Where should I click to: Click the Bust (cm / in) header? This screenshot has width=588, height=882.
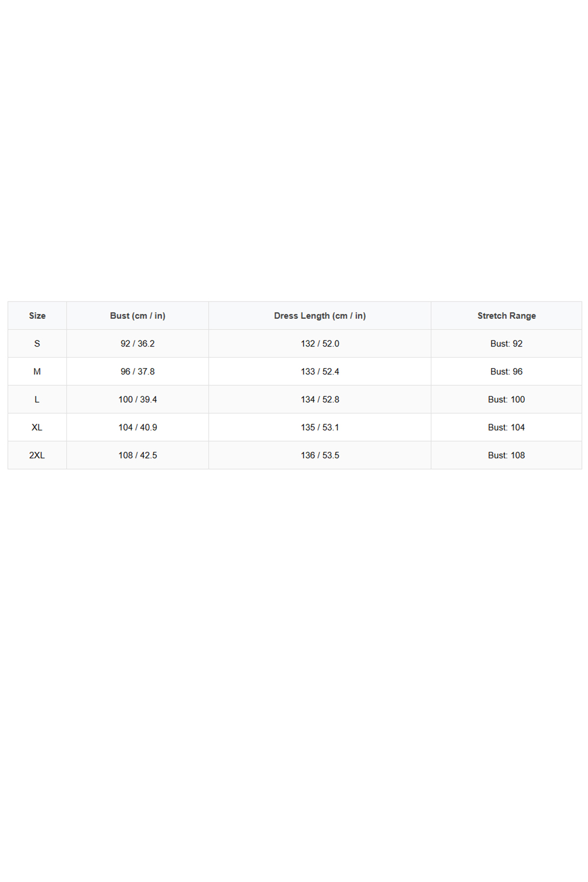(137, 316)
